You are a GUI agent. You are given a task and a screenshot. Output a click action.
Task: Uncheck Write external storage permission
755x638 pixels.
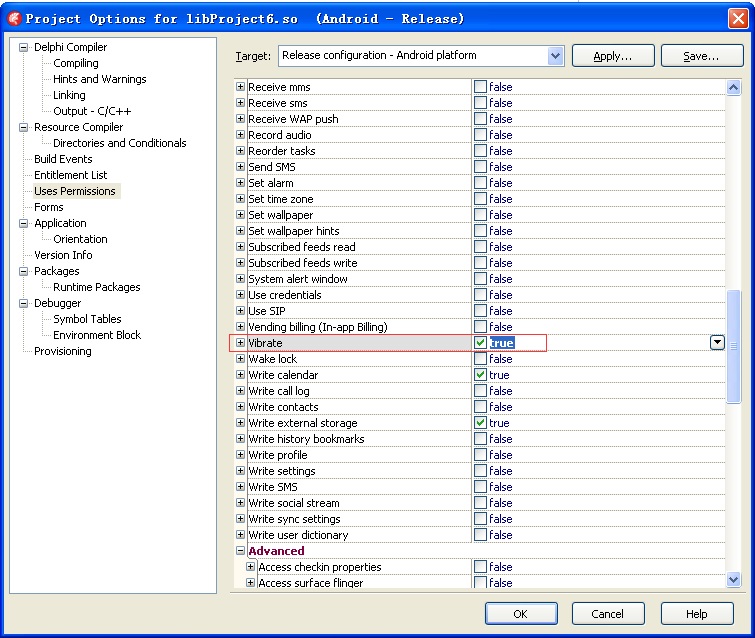point(480,423)
